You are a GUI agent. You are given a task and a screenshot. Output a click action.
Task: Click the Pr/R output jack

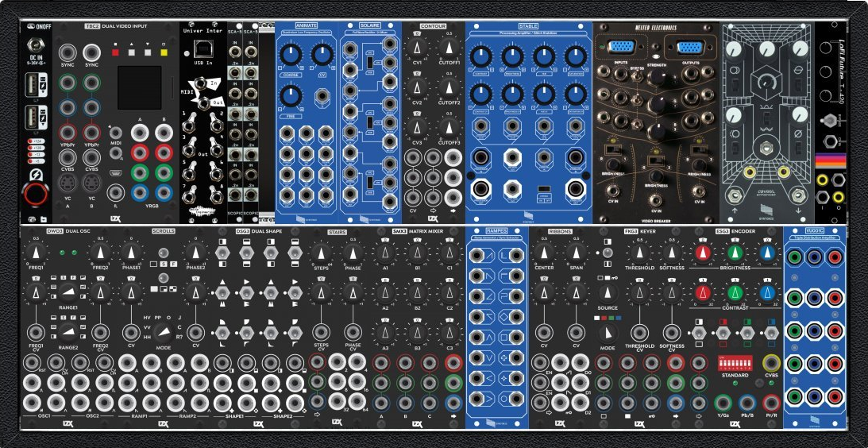771,403
